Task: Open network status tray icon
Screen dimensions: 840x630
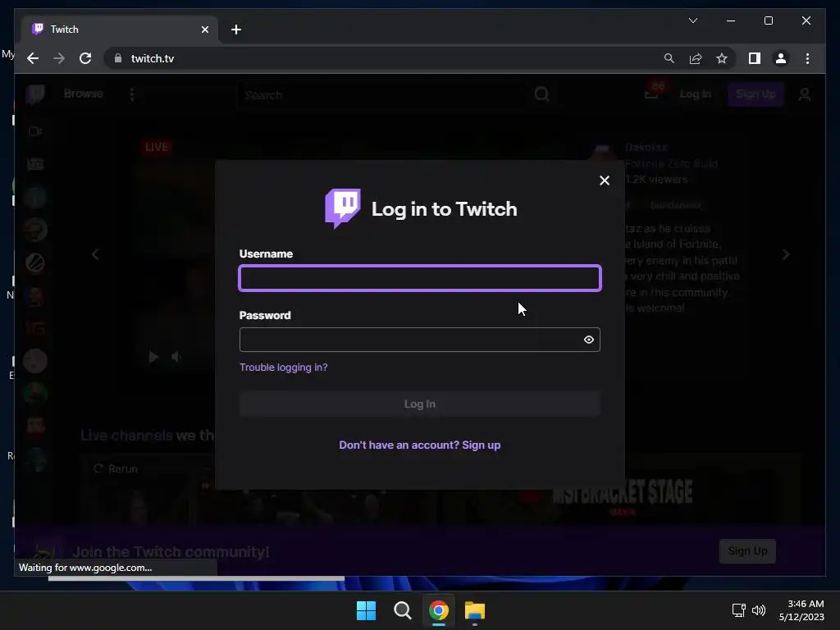Action: click(739, 610)
